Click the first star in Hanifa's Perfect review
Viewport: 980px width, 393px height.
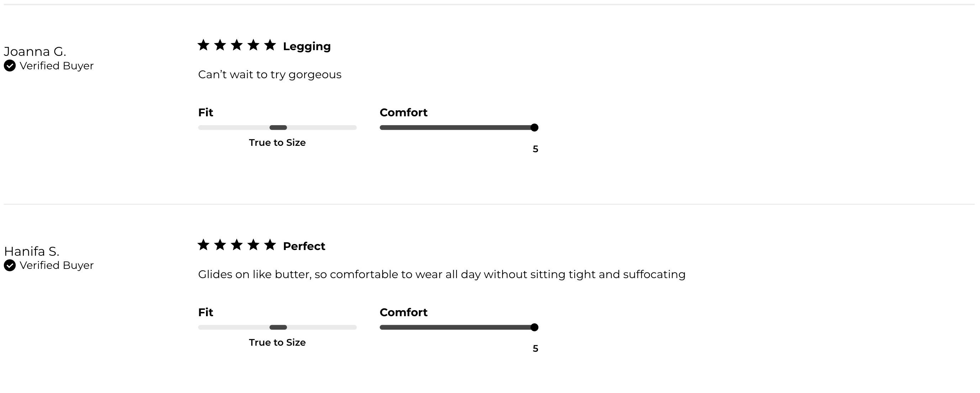click(204, 245)
